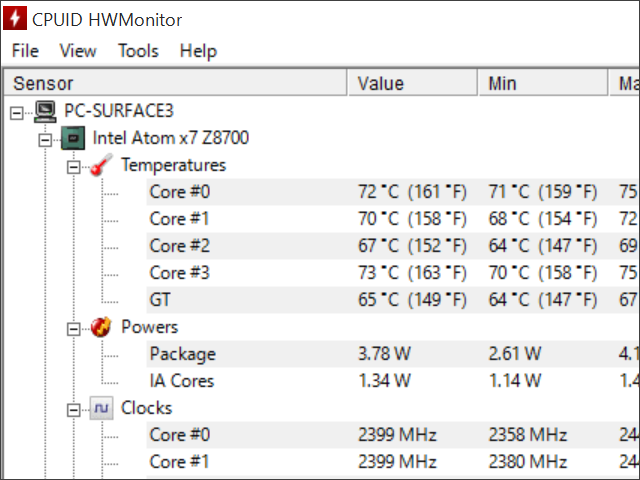Open the Help menu

click(198, 52)
